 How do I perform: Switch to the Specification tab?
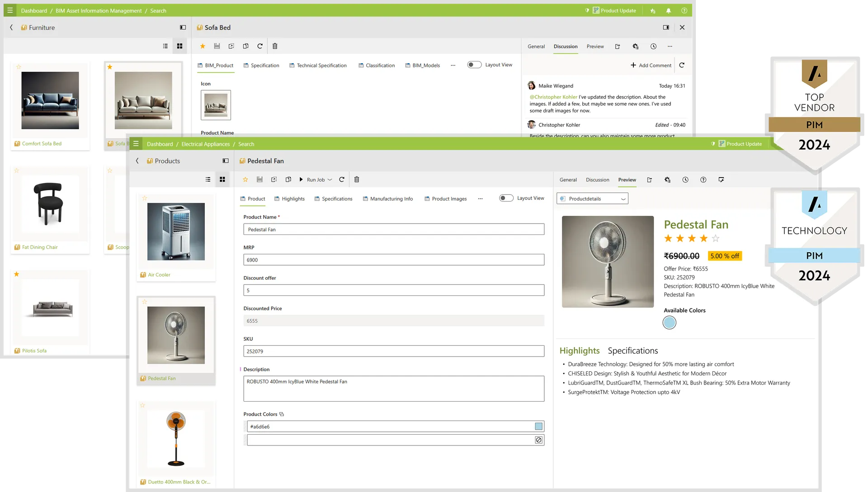261,66
